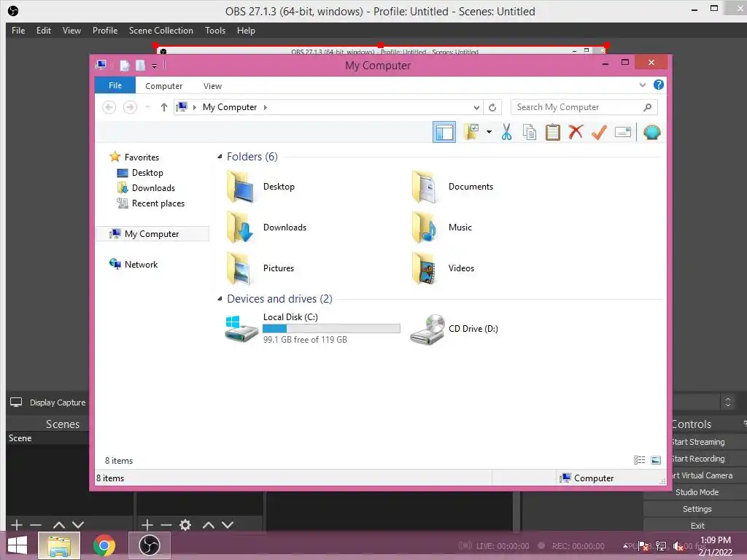Collapse the Devices and drives group

click(220, 298)
